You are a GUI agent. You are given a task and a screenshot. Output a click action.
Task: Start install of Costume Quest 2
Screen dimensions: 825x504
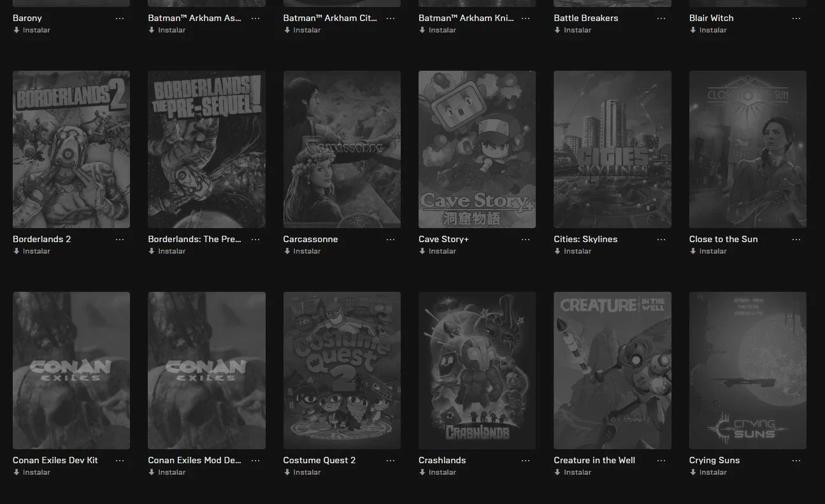point(302,472)
